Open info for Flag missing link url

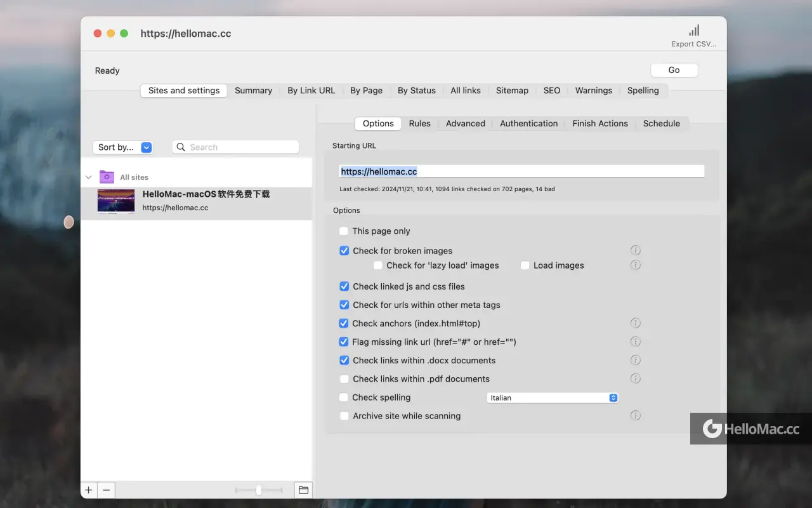636,342
